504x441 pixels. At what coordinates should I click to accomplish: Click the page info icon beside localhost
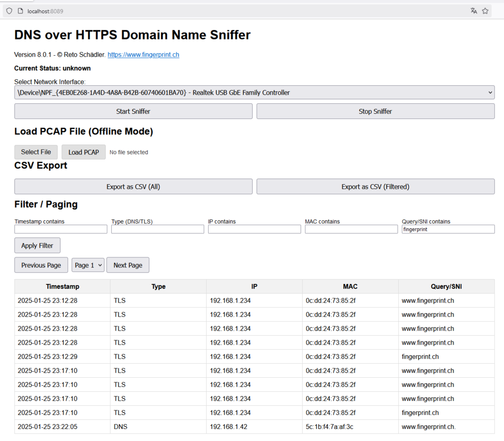20,11
